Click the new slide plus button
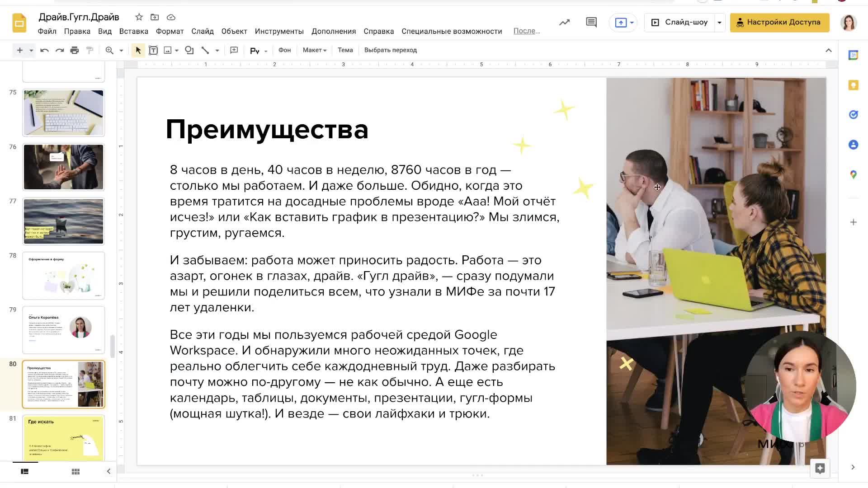868x488 pixels. [x=19, y=50]
